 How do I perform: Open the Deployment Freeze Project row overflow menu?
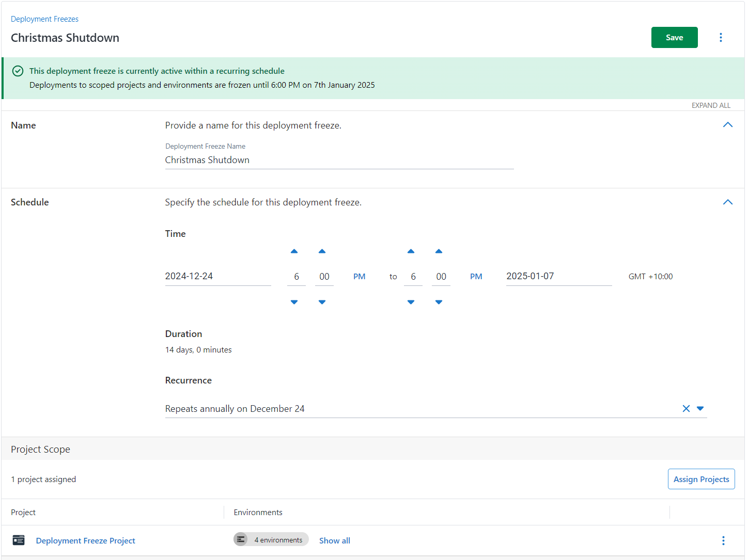[723, 540]
